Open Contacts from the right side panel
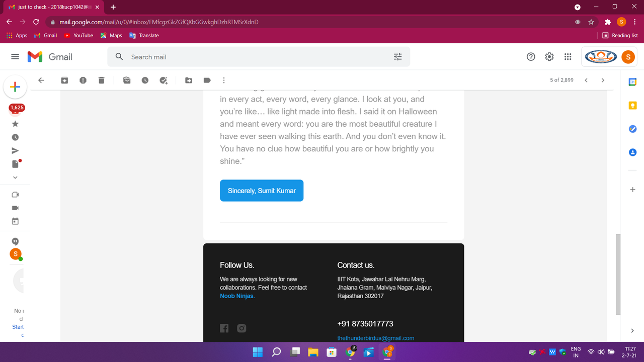Screen dimensions: 644x362 [x=632, y=152]
